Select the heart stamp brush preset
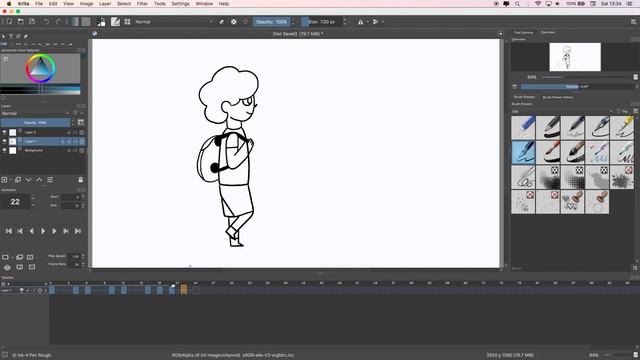This screenshot has width=640, height=360. click(x=572, y=202)
